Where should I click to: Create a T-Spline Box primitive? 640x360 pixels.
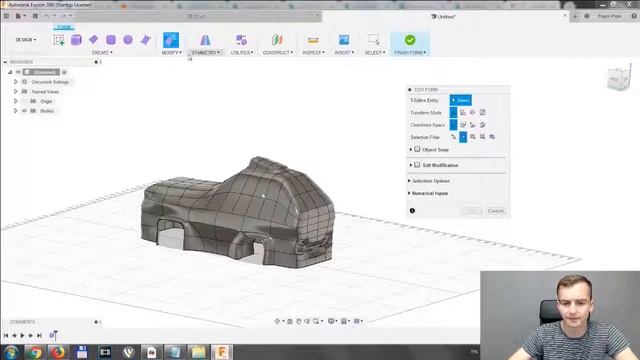[76, 40]
